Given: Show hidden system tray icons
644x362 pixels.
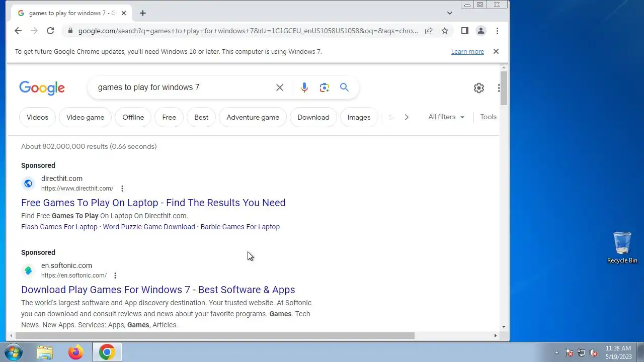Looking at the screenshot, I should point(556,352).
